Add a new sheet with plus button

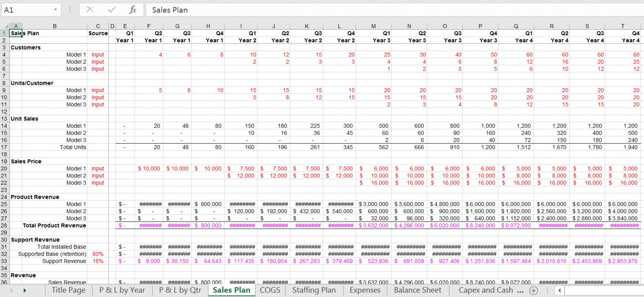coord(533,290)
